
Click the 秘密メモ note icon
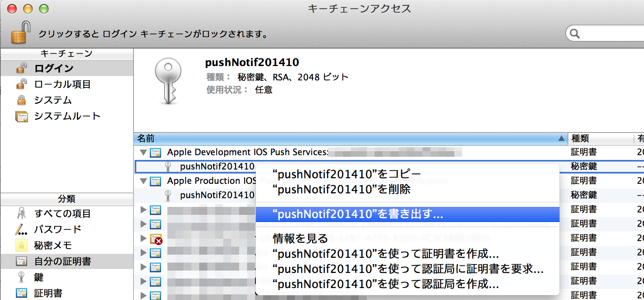[x=22, y=245]
